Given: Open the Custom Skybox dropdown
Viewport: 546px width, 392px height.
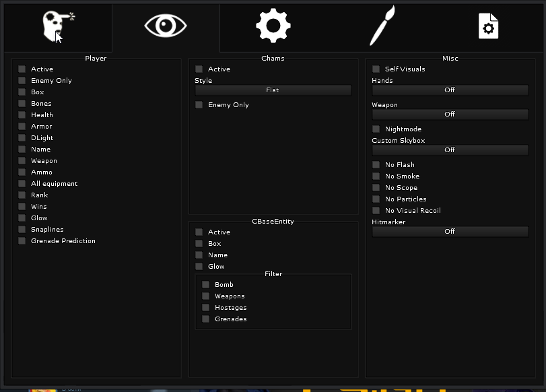Looking at the screenshot, I should [x=450, y=150].
